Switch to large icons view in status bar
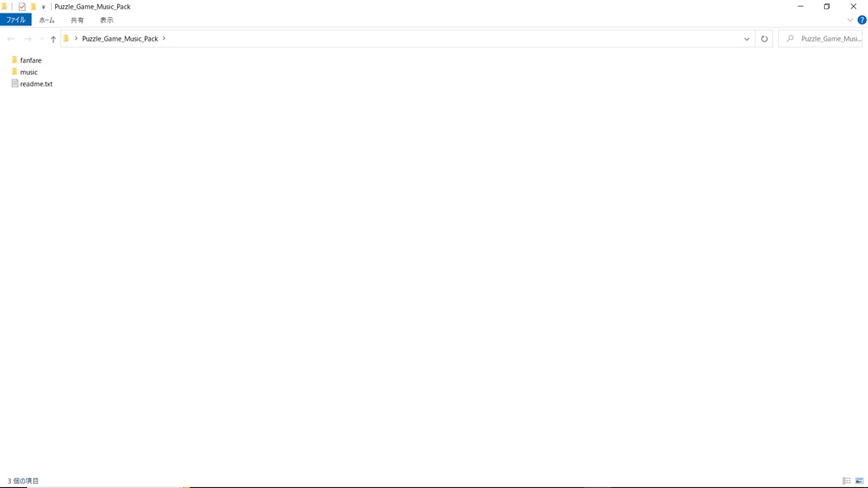 click(860, 481)
